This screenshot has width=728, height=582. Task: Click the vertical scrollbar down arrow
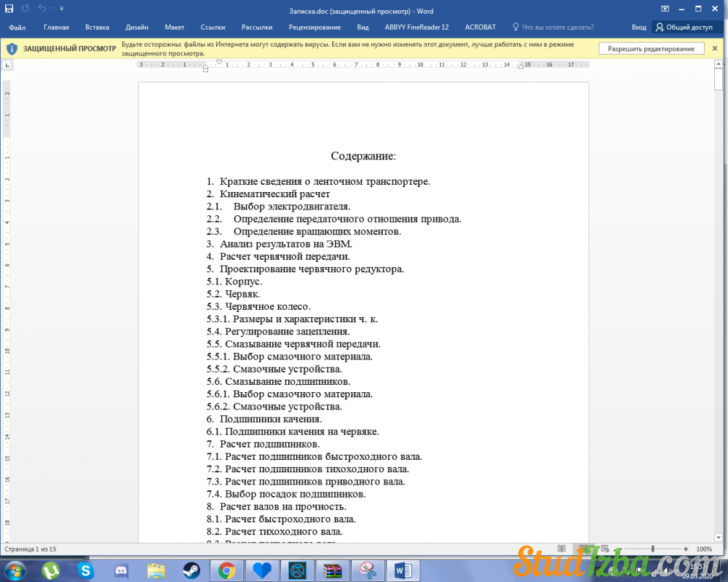click(x=719, y=538)
